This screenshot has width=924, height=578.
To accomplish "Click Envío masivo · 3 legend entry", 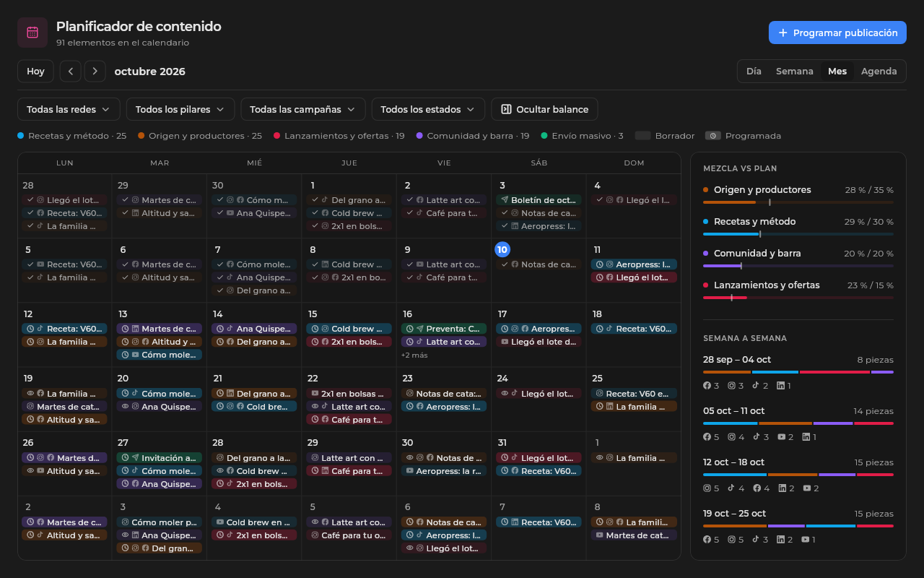I will 582,136.
